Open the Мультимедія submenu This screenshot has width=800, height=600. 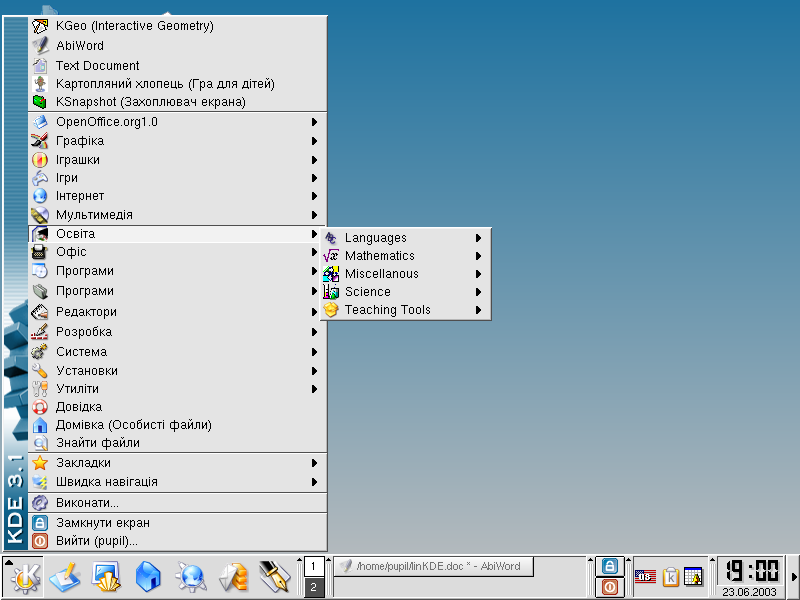pyautogui.click(x=178, y=215)
